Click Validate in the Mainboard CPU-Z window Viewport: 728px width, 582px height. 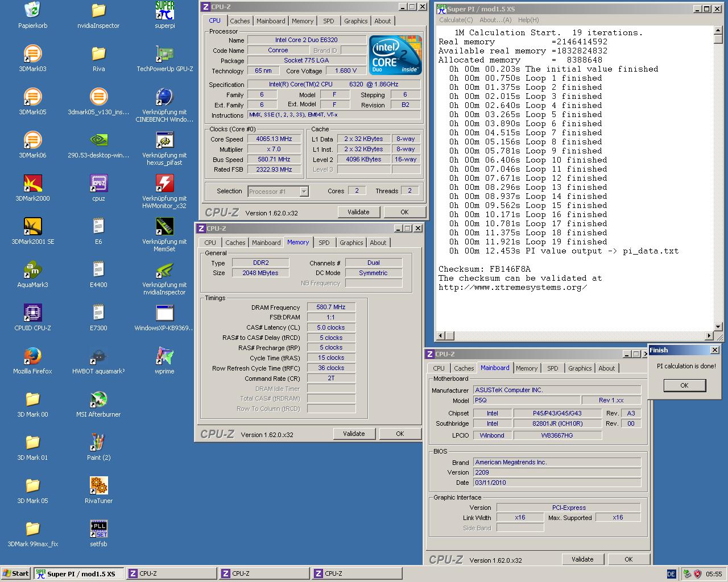tap(582, 559)
